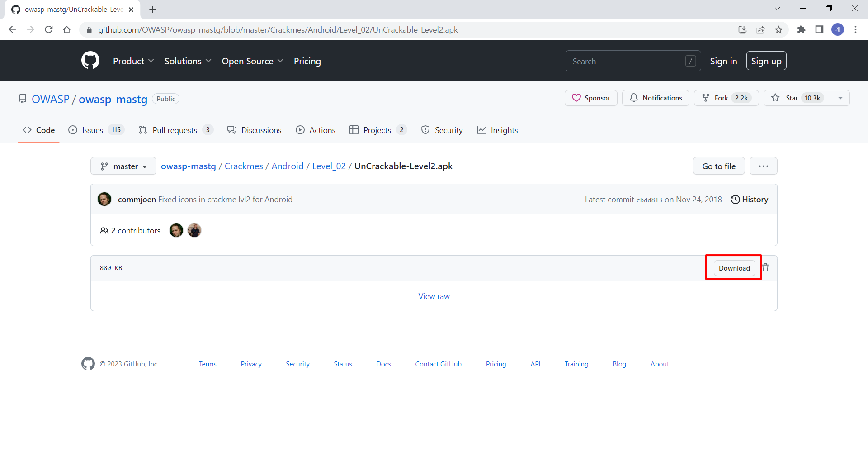This screenshot has width=868, height=466.
Task: Click the browser address bar URL
Action: click(x=278, y=30)
